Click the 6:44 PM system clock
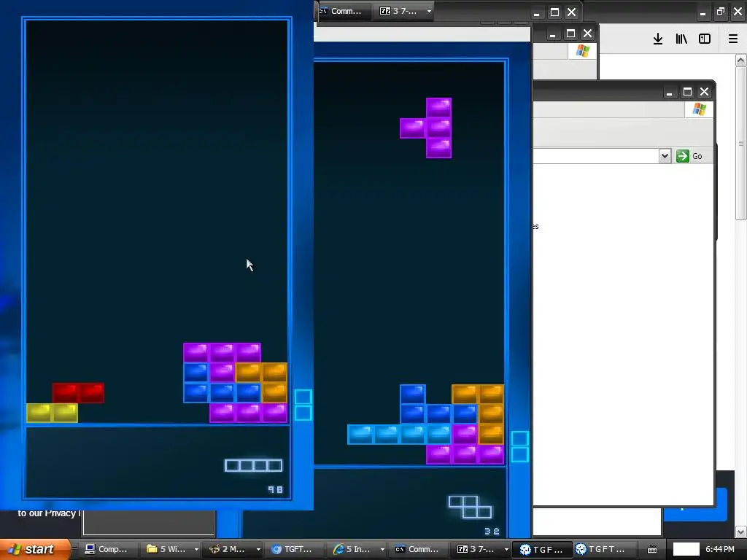Screen dimensions: 747x560 click(720, 549)
